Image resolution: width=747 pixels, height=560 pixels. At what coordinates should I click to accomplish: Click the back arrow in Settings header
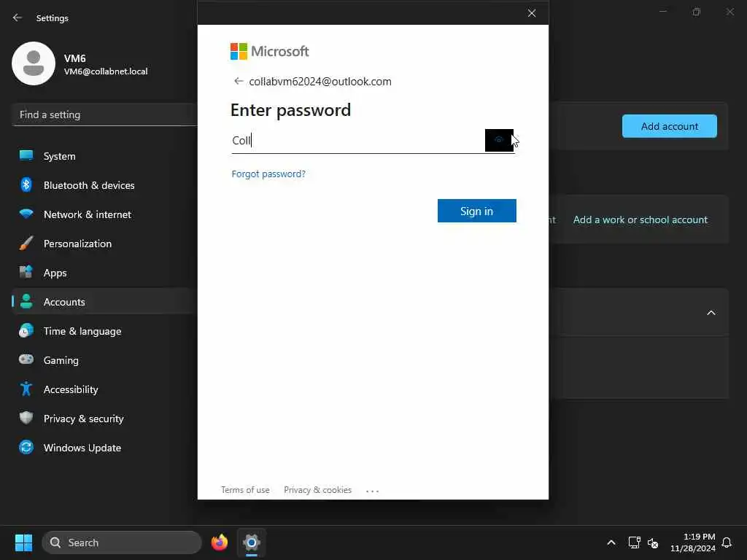(x=18, y=17)
